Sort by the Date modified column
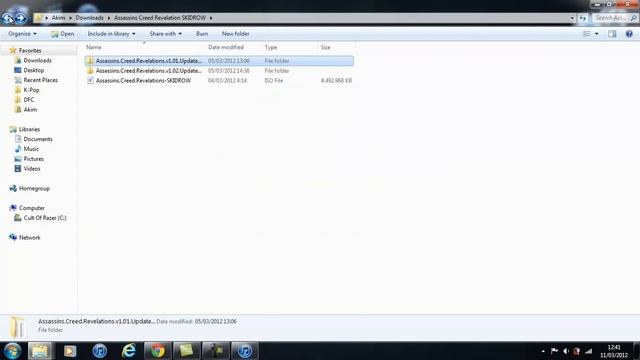Screen dimensions: 640x360 pyautogui.click(x=226, y=47)
